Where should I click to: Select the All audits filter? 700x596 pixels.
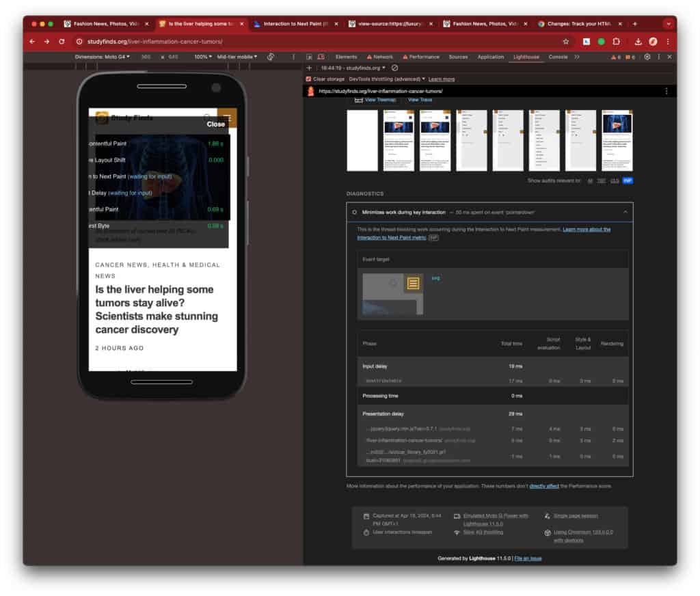click(x=590, y=181)
